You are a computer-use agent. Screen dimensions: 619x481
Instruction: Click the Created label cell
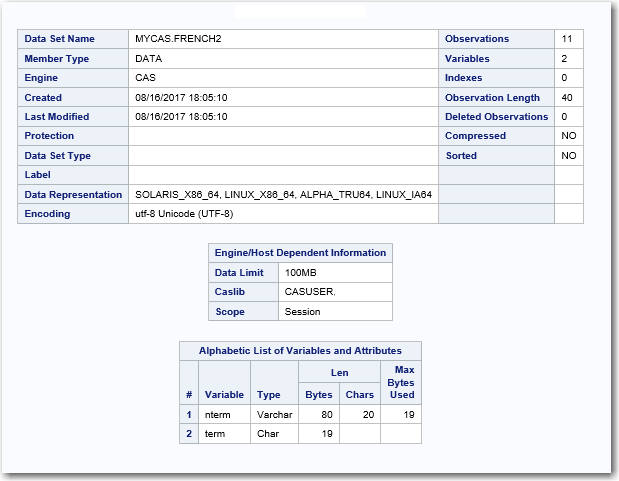(43, 98)
